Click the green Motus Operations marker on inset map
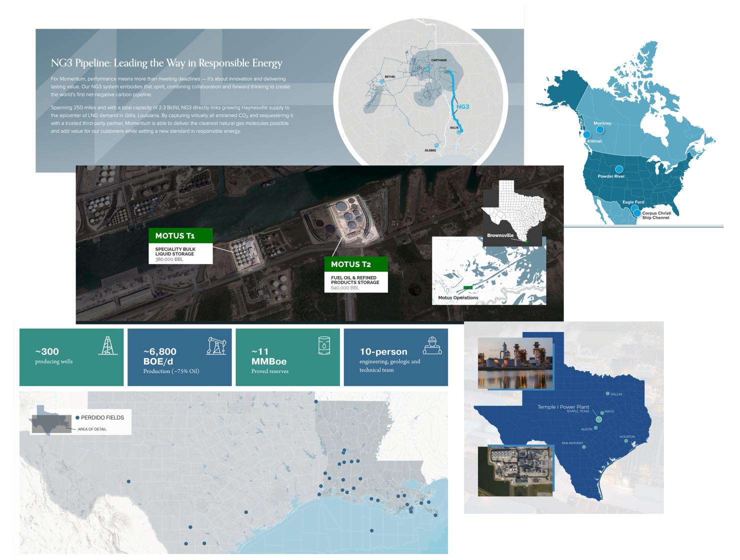 [468, 287]
